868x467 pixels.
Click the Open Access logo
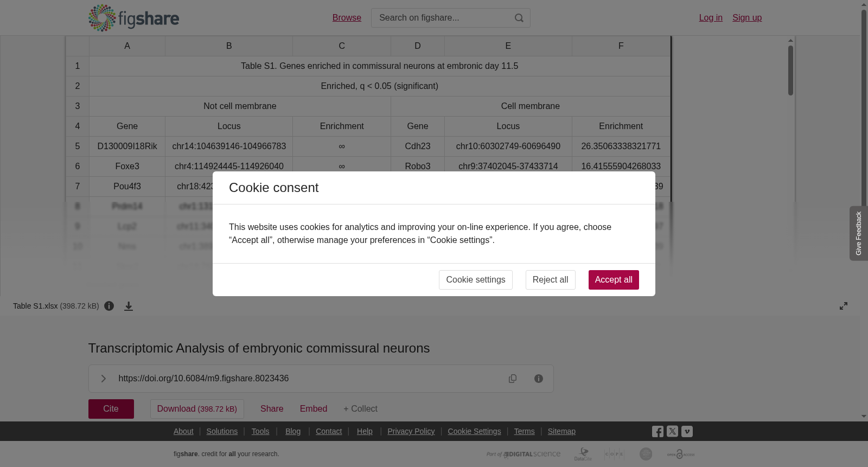pos(681,454)
